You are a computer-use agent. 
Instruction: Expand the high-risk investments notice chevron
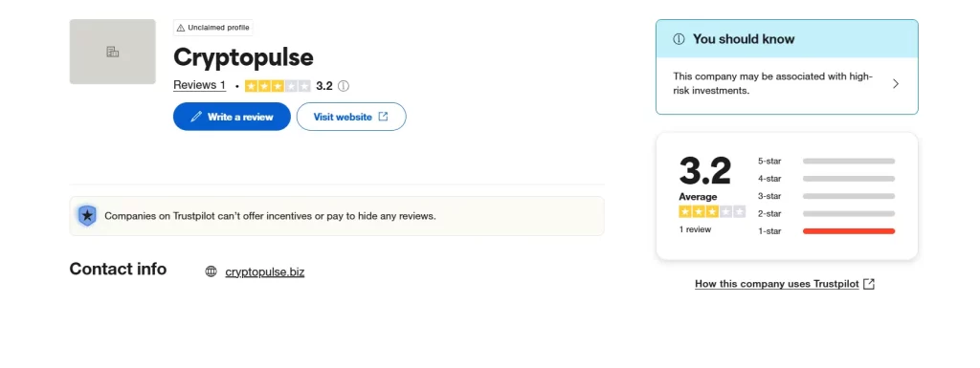click(896, 83)
